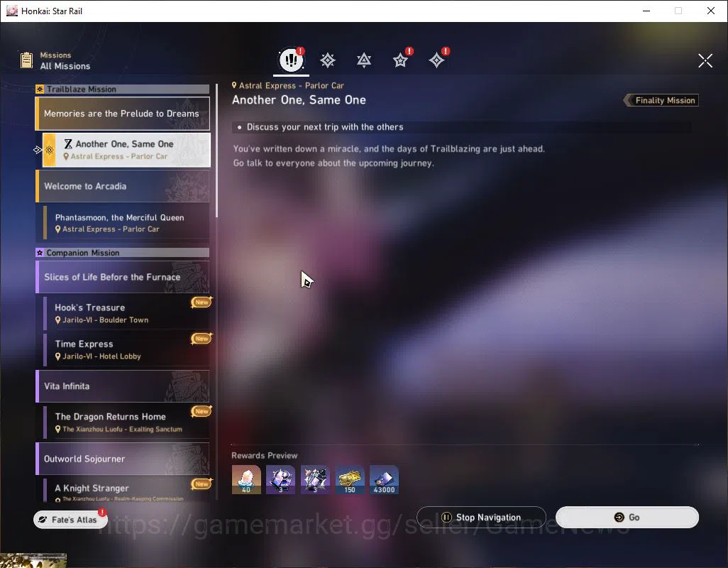Click the 150 ticket reward icon
The image size is (728, 568).
[350, 479]
